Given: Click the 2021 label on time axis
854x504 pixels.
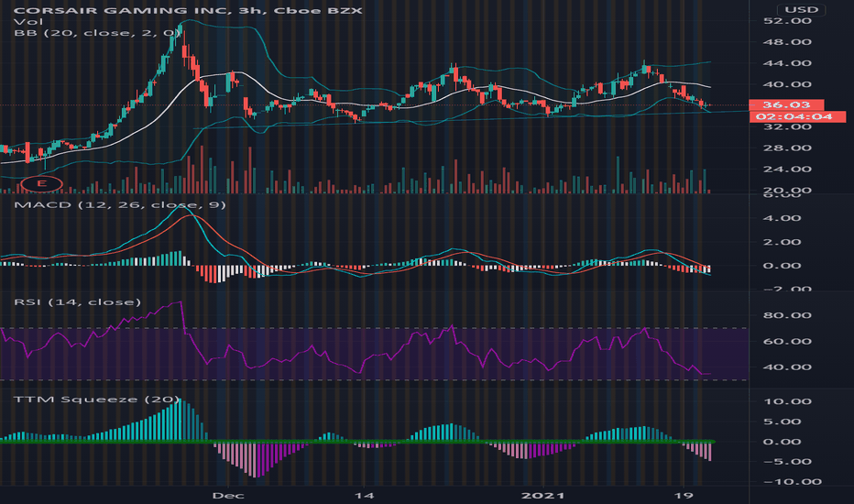Looking at the screenshot, I should tap(542, 495).
